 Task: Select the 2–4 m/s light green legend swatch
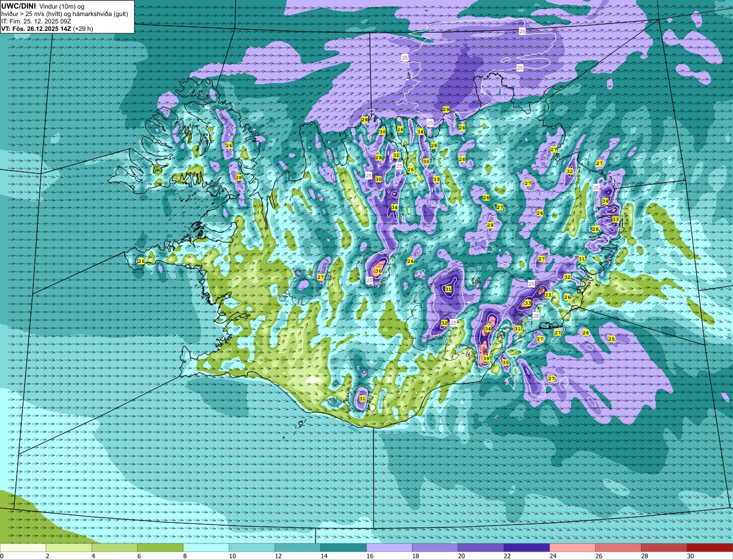tap(69, 548)
